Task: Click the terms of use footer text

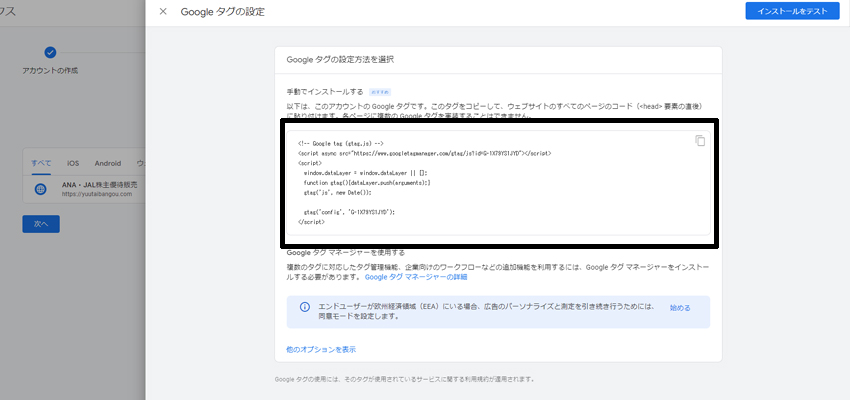Action: coord(405,379)
